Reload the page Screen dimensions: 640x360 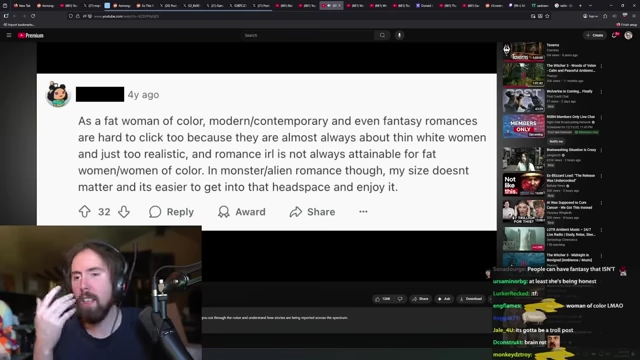(x=33, y=16)
